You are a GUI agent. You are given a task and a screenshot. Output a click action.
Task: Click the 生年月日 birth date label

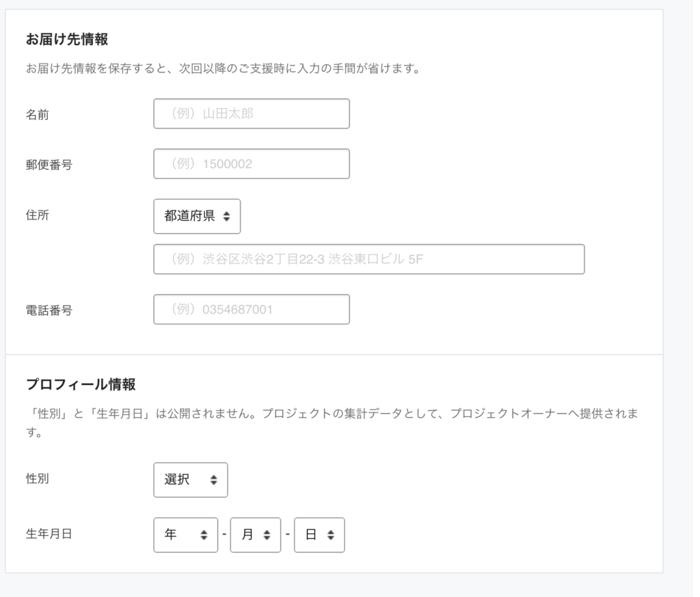pos(48,535)
